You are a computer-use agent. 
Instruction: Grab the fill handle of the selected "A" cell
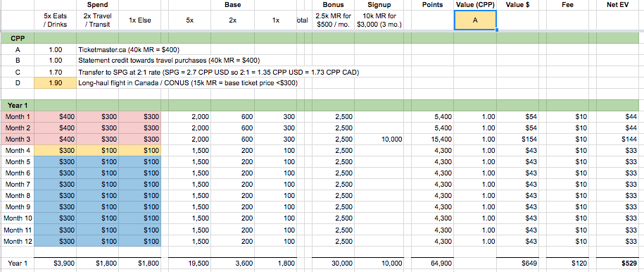497,30
